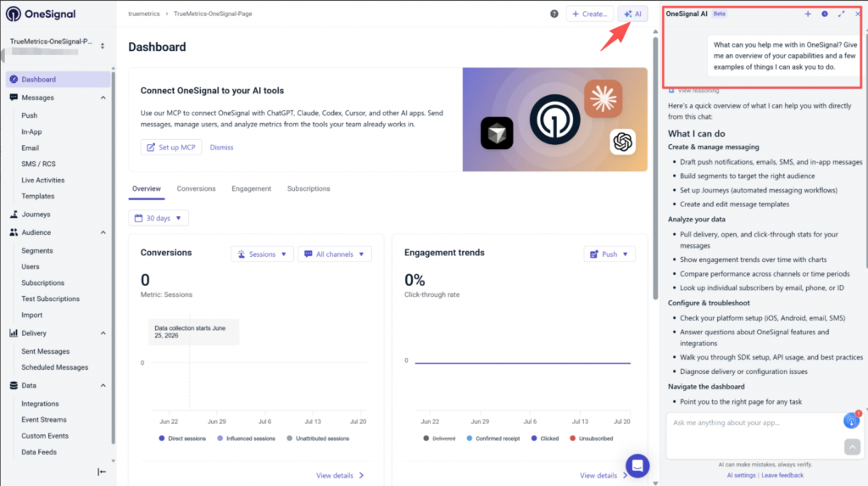Go to Templates
This screenshot has width=868, height=486.
[37, 196]
